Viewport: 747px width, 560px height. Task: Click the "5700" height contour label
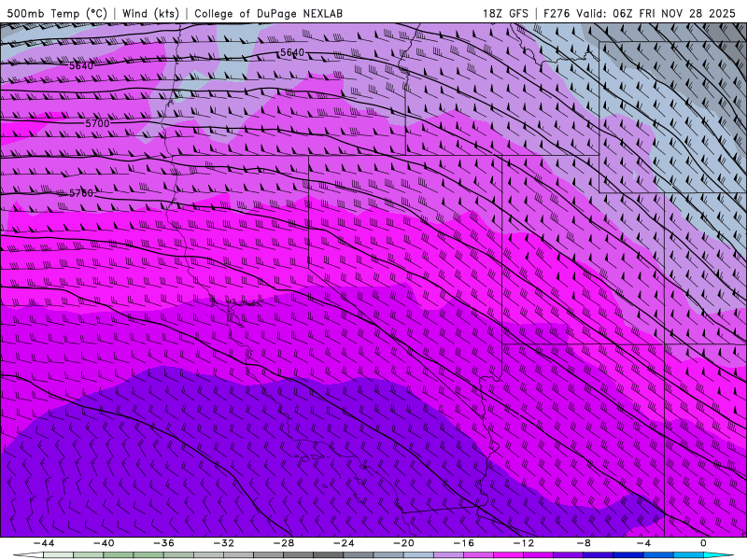[97, 123]
